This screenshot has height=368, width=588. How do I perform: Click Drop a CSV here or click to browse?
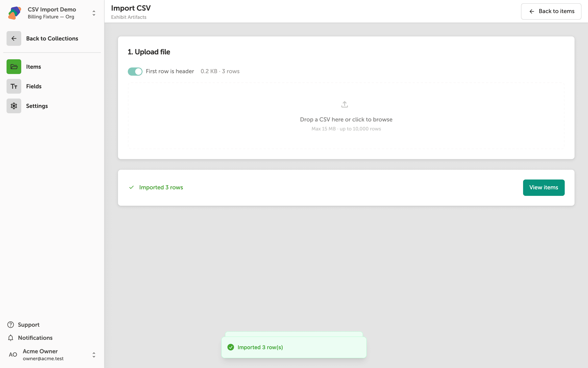pos(346,120)
